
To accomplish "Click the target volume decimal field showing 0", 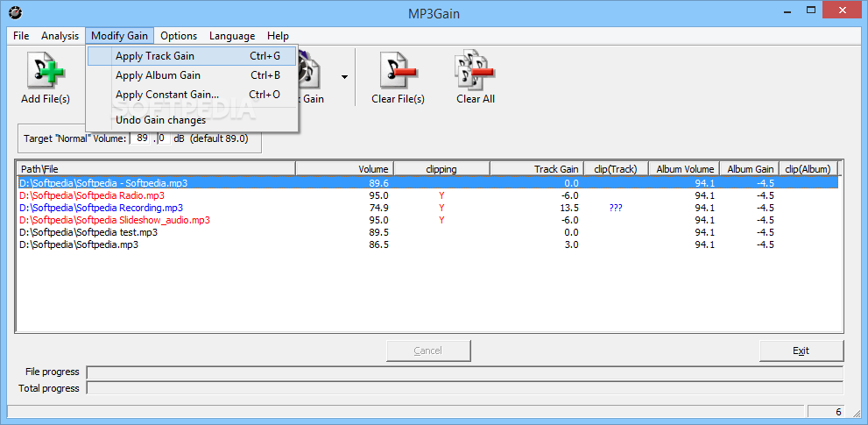I will [x=164, y=138].
